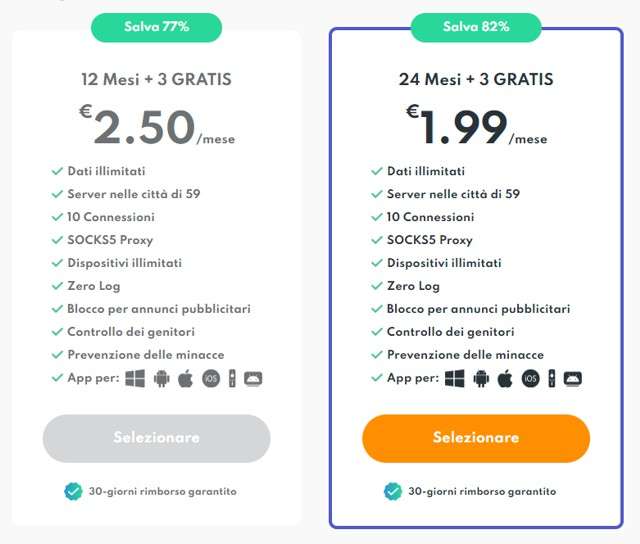Click the Salva 77% badge
The height and width of the screenshot is (544, 640).
tap(156, 27)
